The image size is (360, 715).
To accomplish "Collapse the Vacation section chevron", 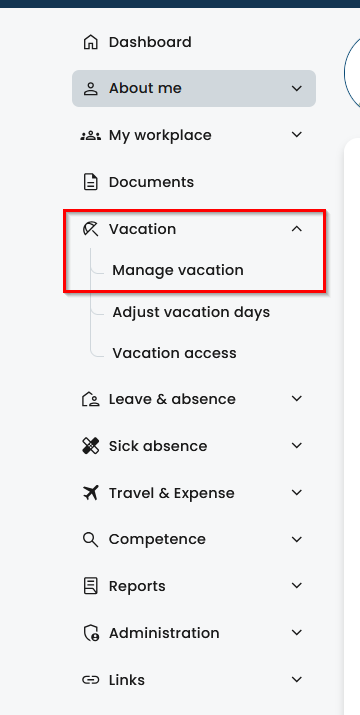I will click(297, 229).
